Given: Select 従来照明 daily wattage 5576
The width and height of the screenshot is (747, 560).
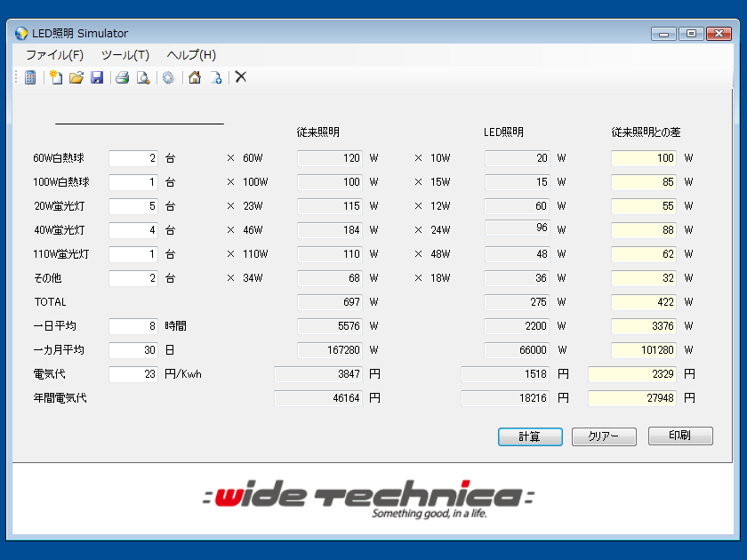Looking at the screenshot, I should [x=330, y=326].
